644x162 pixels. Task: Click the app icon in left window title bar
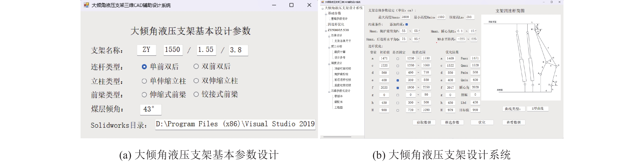click(86, 5)
